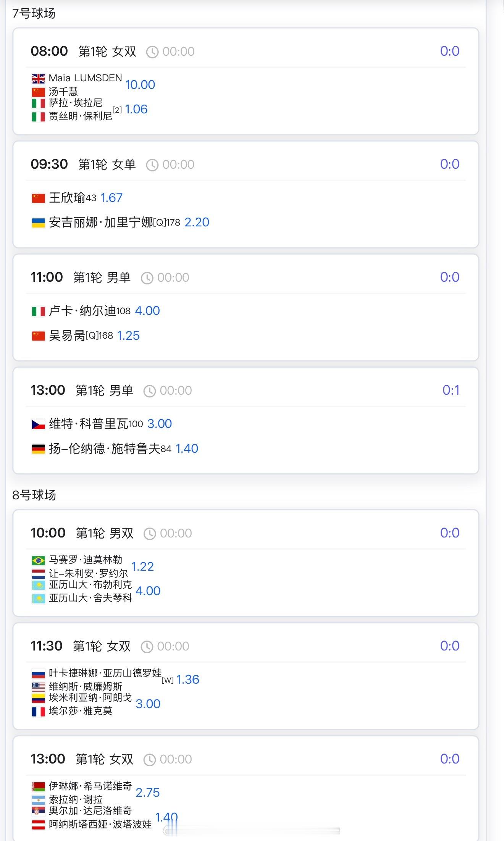Select odds 2.75 for 希马诺维奇 and 谢拉
Screen dimensions: 504x841
pyautogui.click(x=148, y=793)
